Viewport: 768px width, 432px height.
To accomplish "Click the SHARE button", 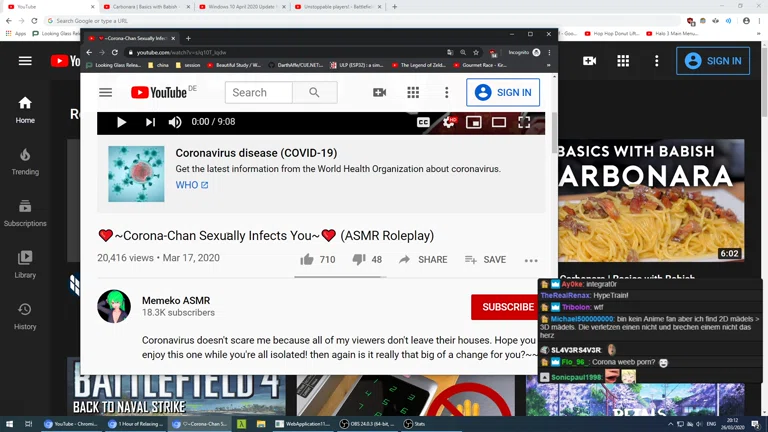I will [x=422, y=259].
